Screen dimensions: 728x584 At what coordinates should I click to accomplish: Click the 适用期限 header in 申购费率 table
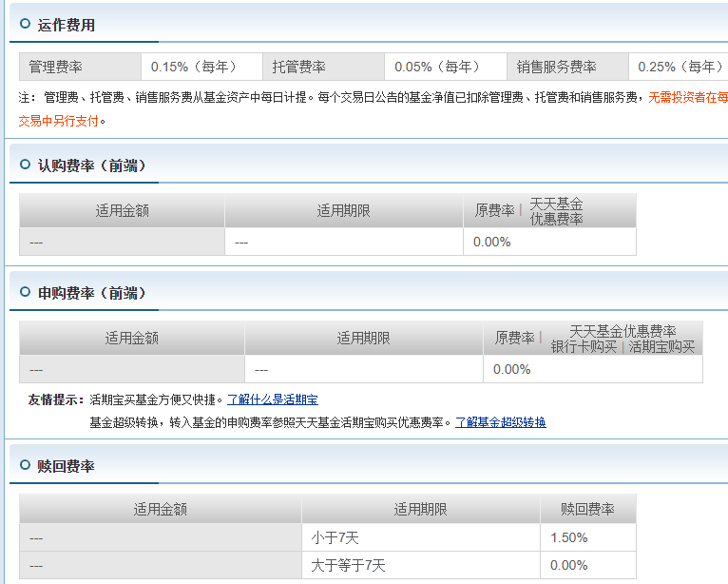(x=364, y=338)
